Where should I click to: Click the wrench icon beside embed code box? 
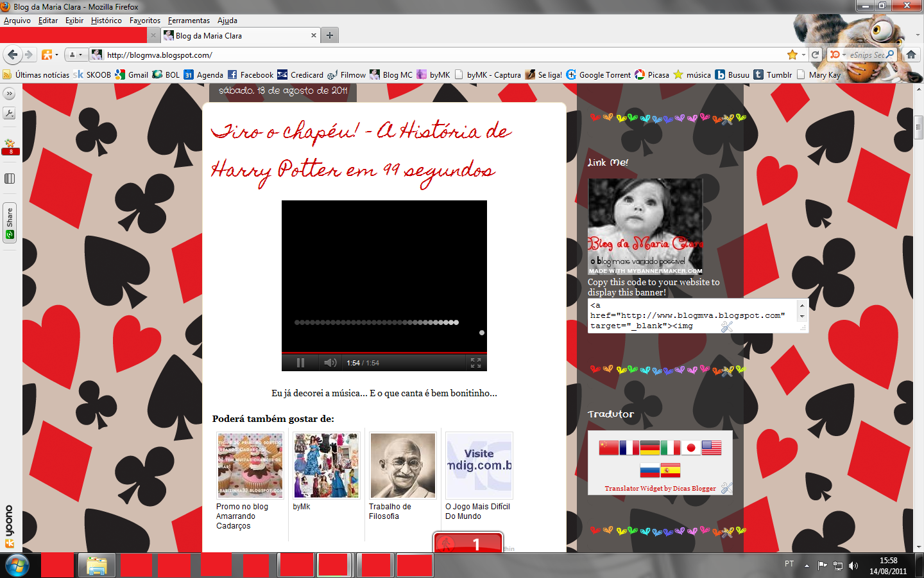pos(726,327)
